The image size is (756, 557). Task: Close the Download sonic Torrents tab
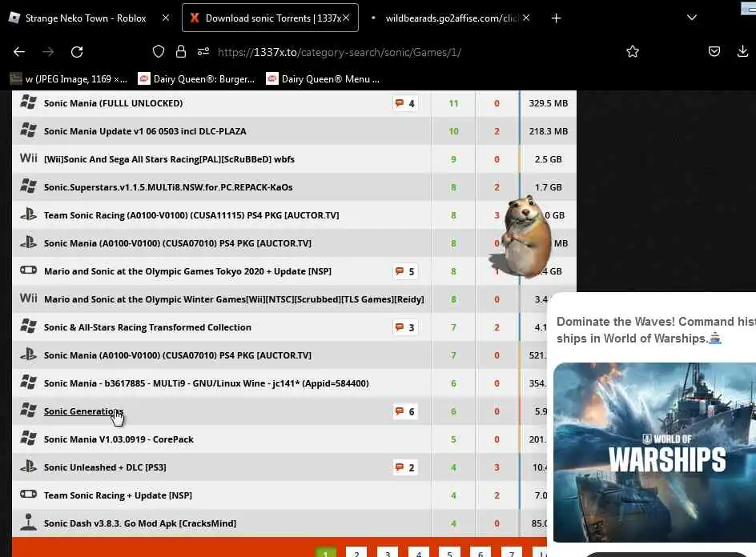coord(346,18)
